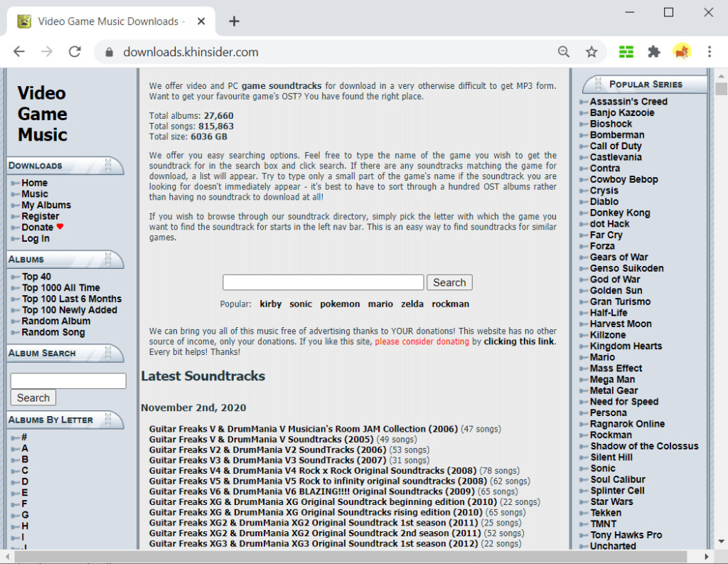This screenshot has height=564, width=728.
Task: Click popular search term rockman
Action: tap(450, 304)
